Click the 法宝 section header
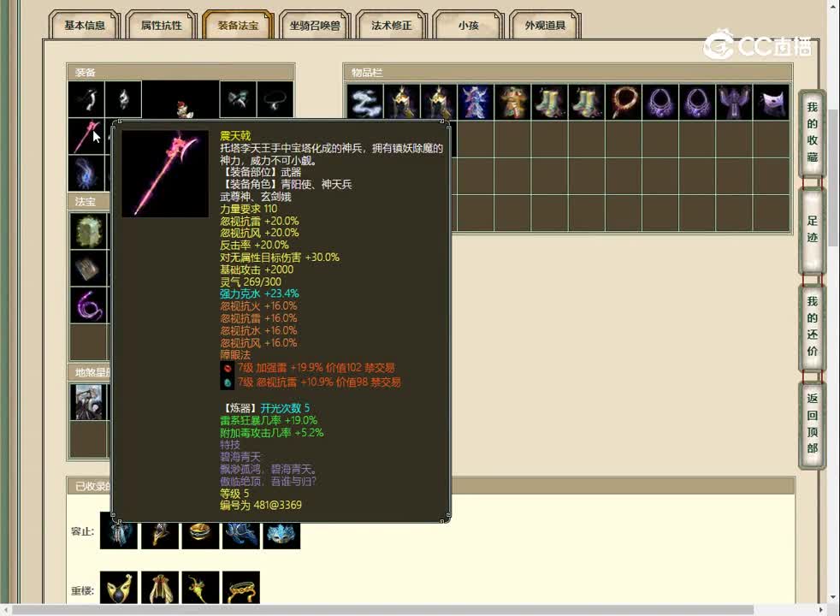The image size is (840, 616). [89, 201]
